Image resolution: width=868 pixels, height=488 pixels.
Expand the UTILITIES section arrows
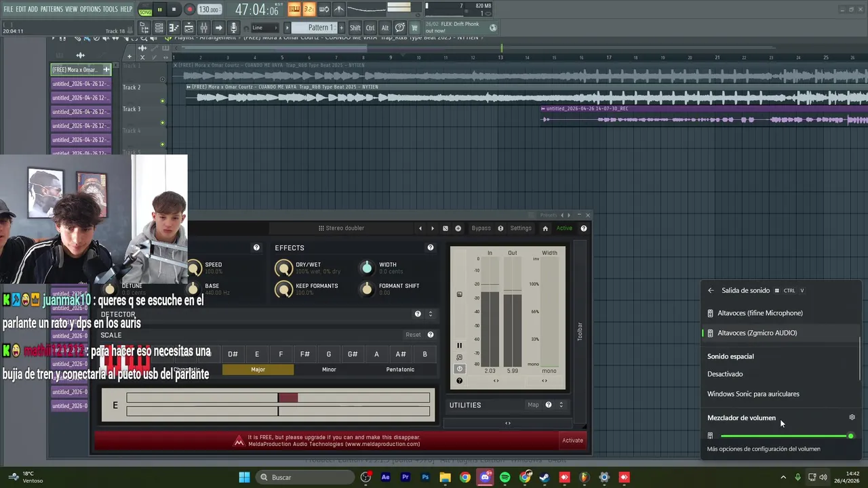(561, 405)
